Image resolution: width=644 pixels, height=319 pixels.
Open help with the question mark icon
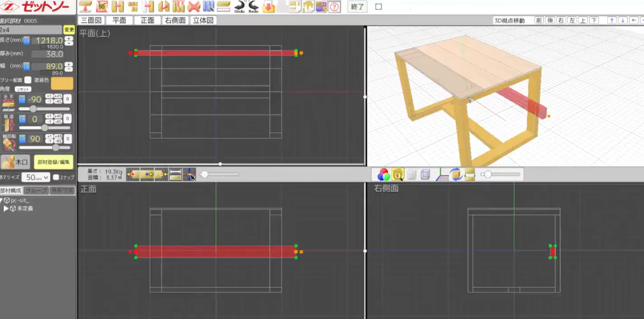335,7
